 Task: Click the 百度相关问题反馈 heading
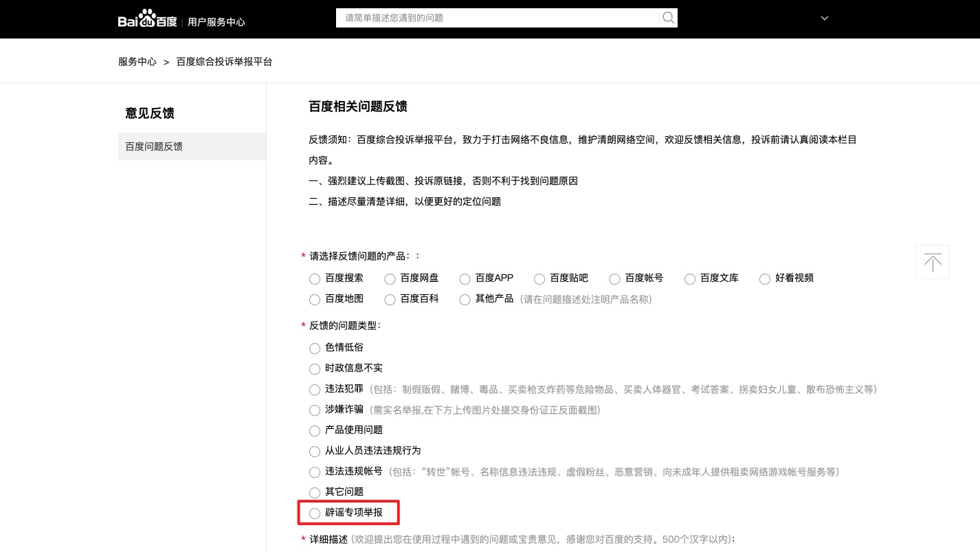click(358, 107)
